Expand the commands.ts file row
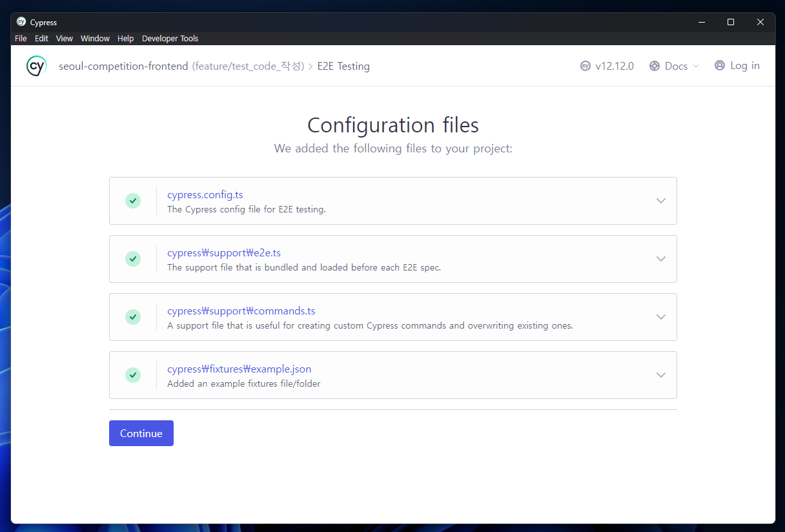Image resolution: width=785 pixels, height=532 pixels. pyautogui.click(x=661, y=317)
